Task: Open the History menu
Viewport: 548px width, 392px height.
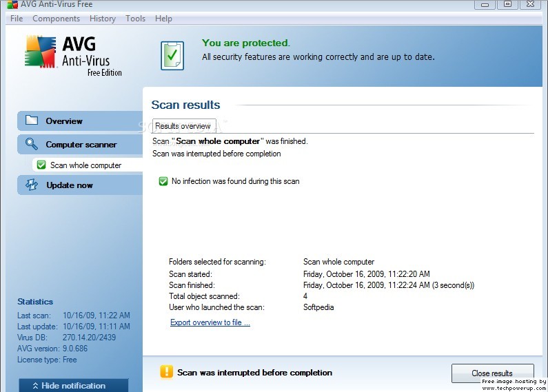Action: tap(103, 19)
